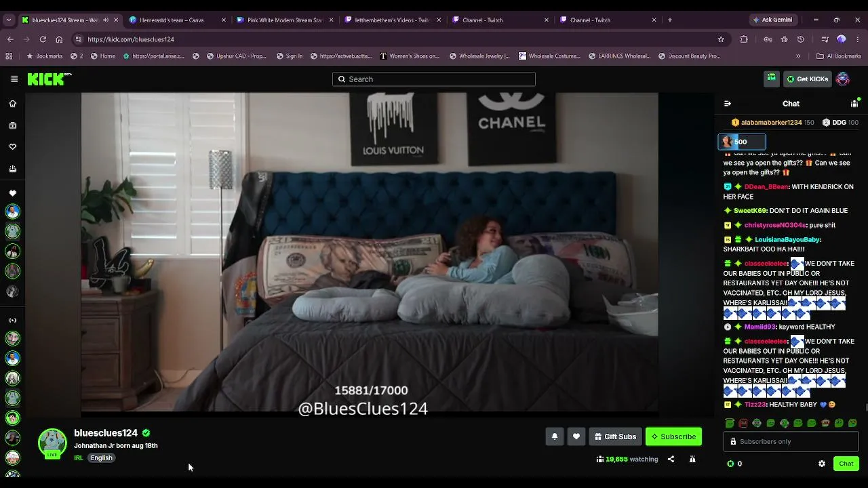Click the Get KICKs button
This screenshot has height=488, width=868.
coord(807,79)
